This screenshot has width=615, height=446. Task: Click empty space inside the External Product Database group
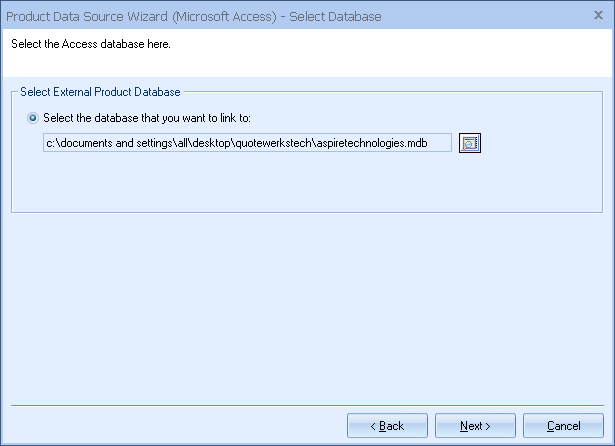click(x=300, y=185)
